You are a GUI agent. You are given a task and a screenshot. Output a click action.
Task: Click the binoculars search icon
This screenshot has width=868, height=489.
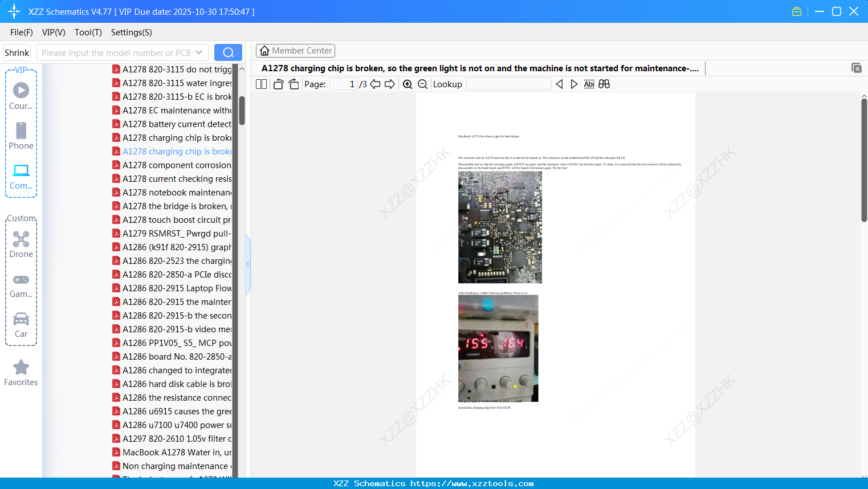click(604, 84)
